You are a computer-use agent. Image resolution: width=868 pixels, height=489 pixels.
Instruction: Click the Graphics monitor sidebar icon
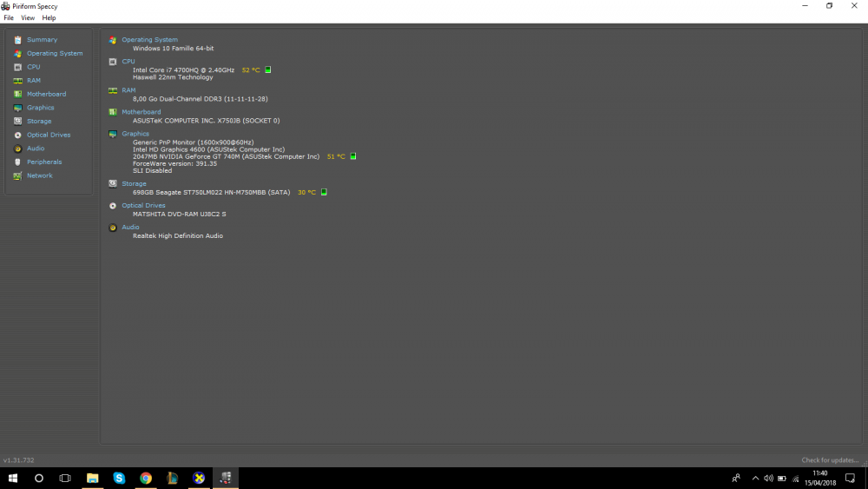[x=17, y=108]
